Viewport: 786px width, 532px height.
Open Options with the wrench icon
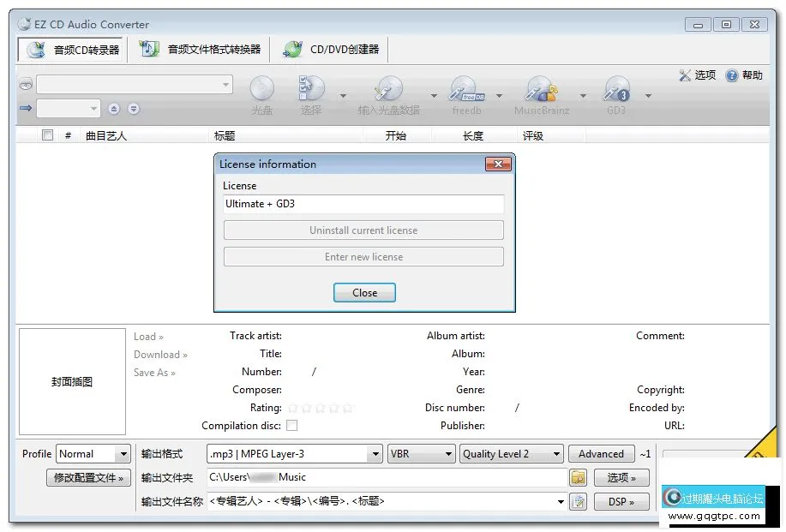[x=685, y=75]
